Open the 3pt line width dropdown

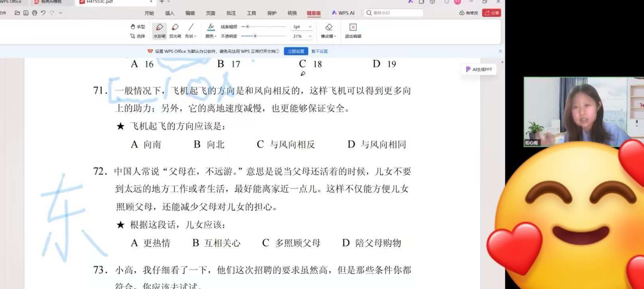click(302, 27)
